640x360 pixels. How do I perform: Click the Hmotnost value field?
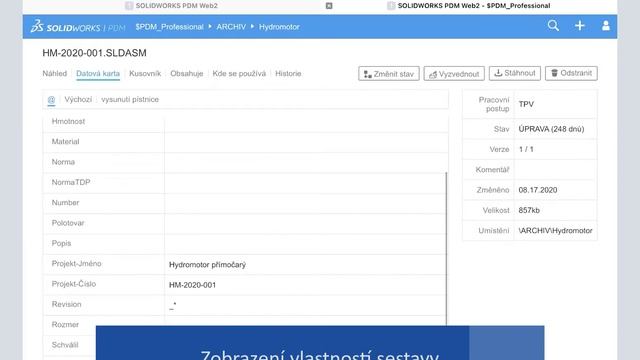coord(305,122)
